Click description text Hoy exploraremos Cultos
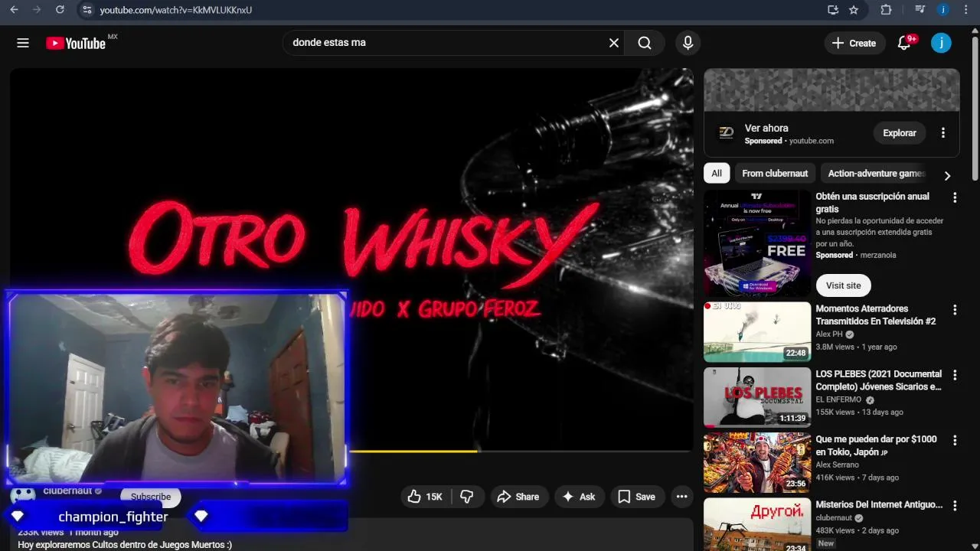 click(125, 545)
